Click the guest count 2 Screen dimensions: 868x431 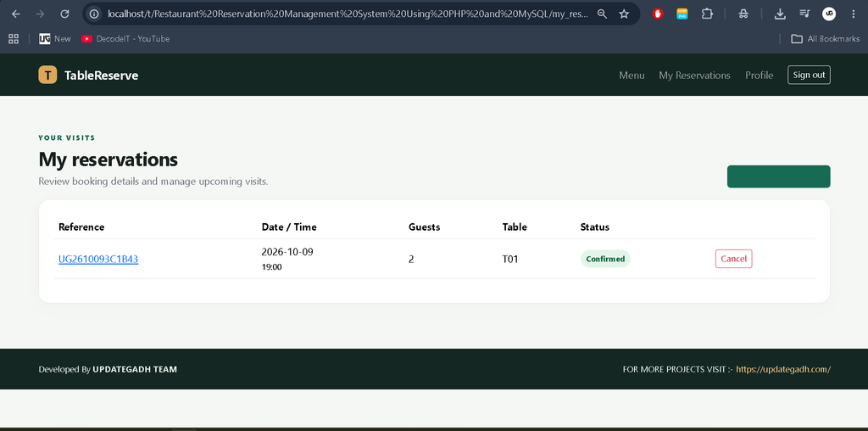click(x=411, y=259)
